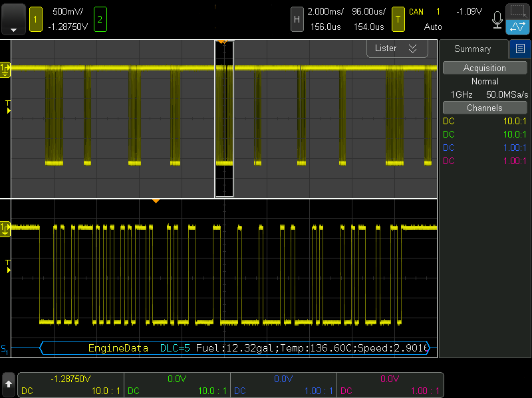The width and height of the screenshot is (532, 398).
Task: Click the S1 serial decode bus icon
Action: (x=5, y=348)
